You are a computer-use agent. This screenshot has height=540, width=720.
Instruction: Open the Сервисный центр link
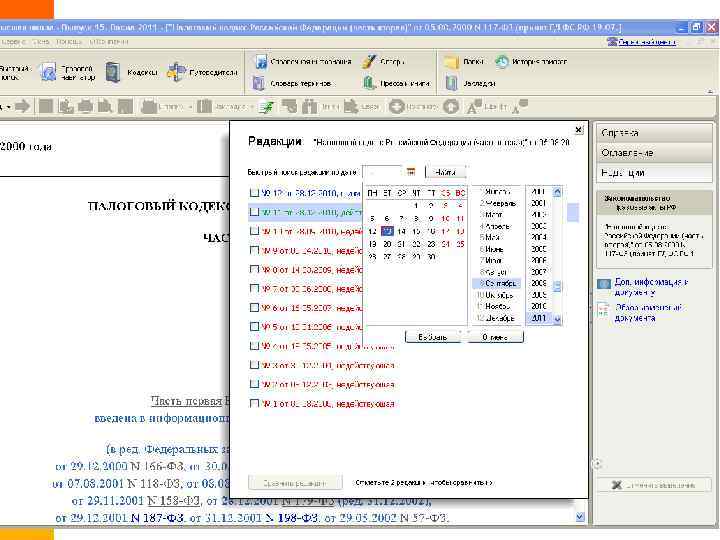647,42
